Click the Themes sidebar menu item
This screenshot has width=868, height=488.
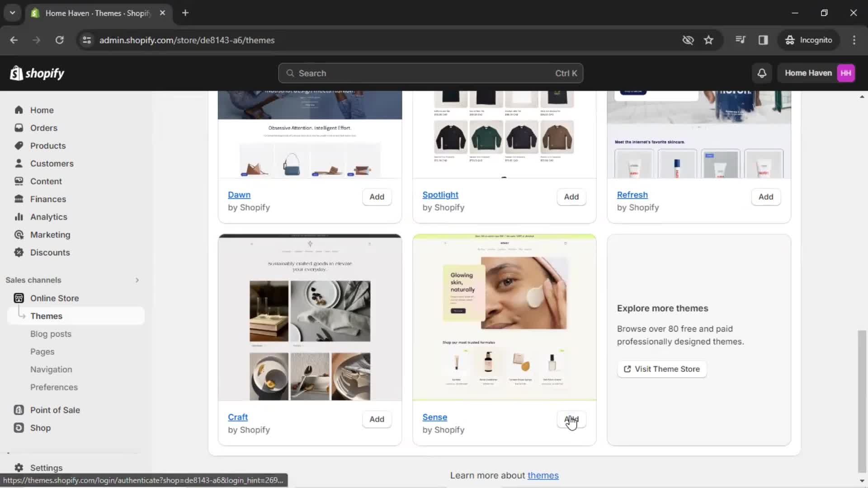point(46,316)
